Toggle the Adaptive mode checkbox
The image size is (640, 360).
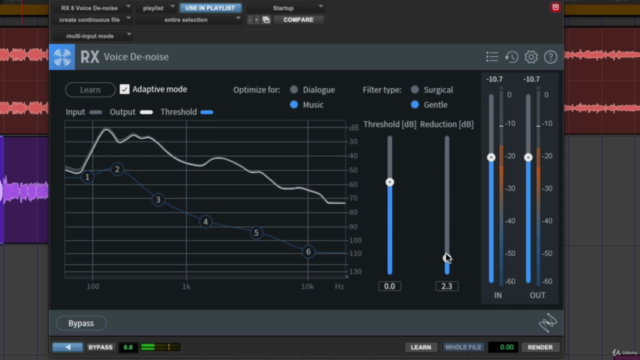[124, 89]
